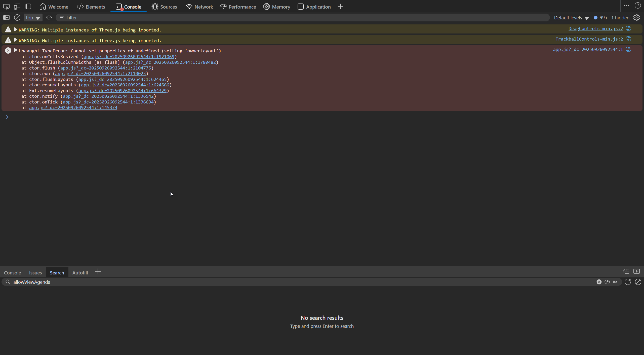This screenshot has height=355, width=644.
Task: Open the Issues drawer tab
Action: point(35,273)
